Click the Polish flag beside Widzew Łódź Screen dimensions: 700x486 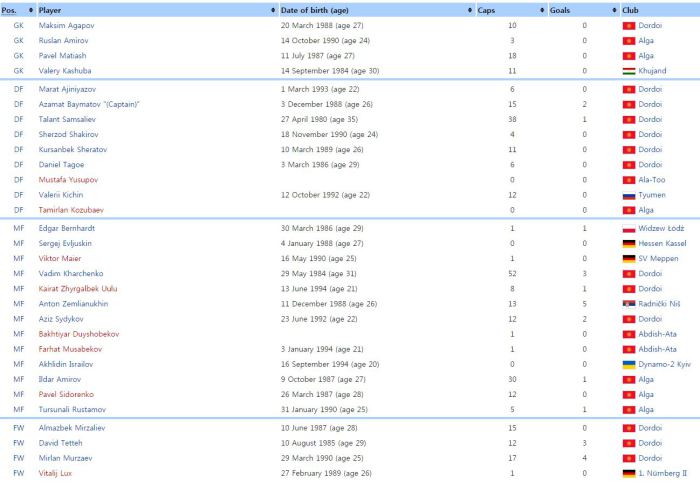coord(629,228)
